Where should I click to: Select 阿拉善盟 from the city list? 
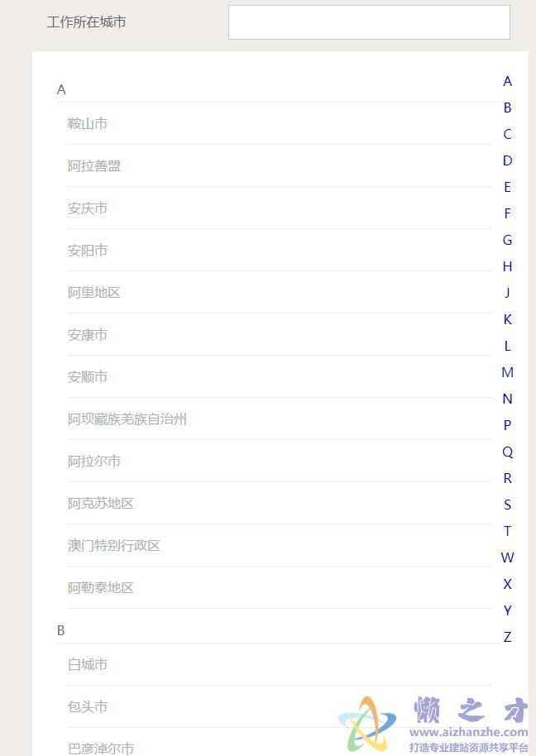pyautogui.click(x=279, y=166)
